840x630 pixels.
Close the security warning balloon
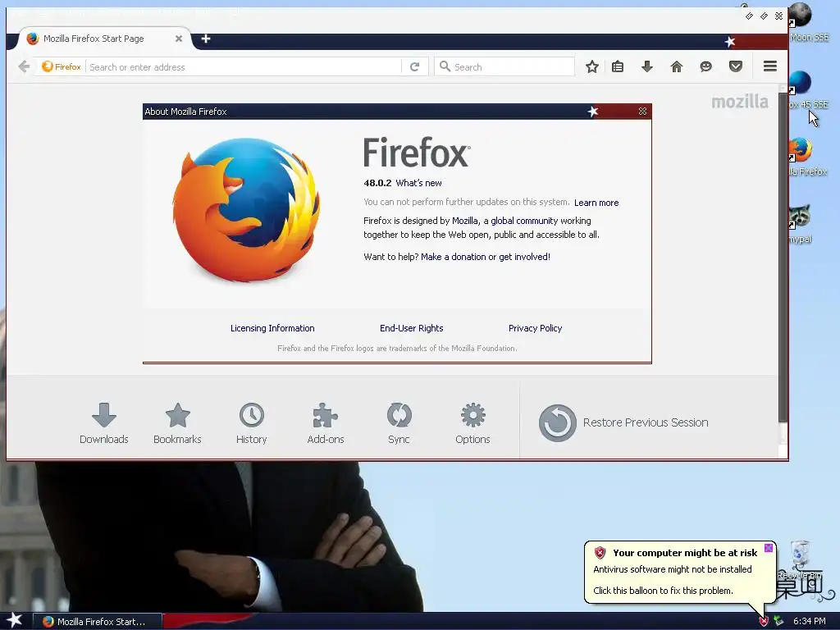pyautogui.click(x=768, y=547)
